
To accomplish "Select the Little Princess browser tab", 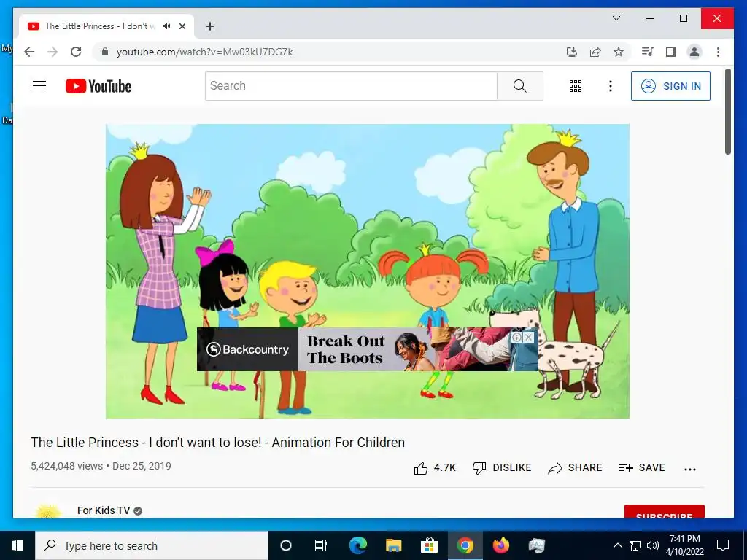I will pyautogui.click(x=107, y=26).
